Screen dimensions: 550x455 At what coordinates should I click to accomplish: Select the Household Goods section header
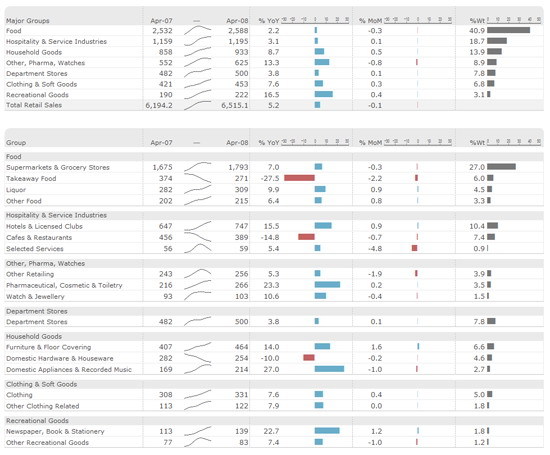pyautogui.click(x=34, y=336)
